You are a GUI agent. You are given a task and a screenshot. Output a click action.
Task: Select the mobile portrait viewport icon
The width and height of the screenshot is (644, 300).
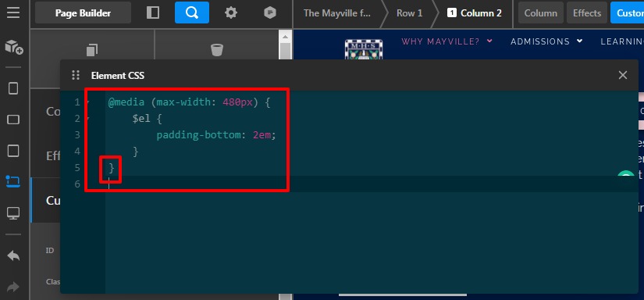coord(13,88)
